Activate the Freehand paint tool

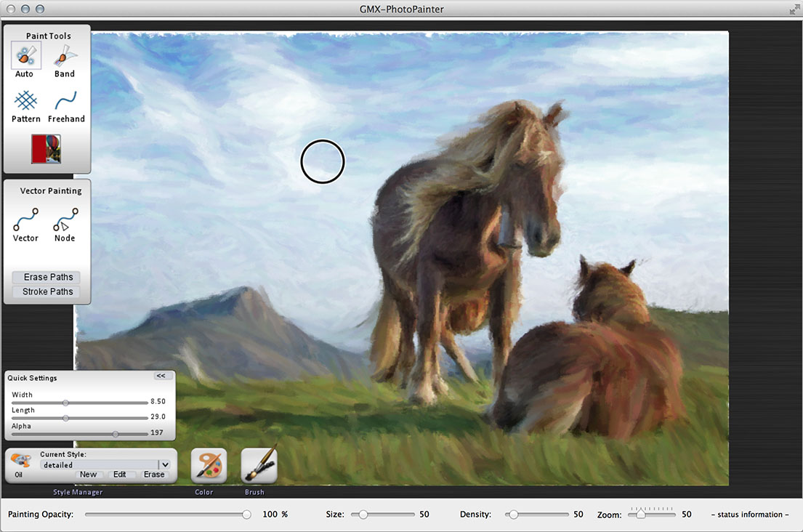[66, 101]
